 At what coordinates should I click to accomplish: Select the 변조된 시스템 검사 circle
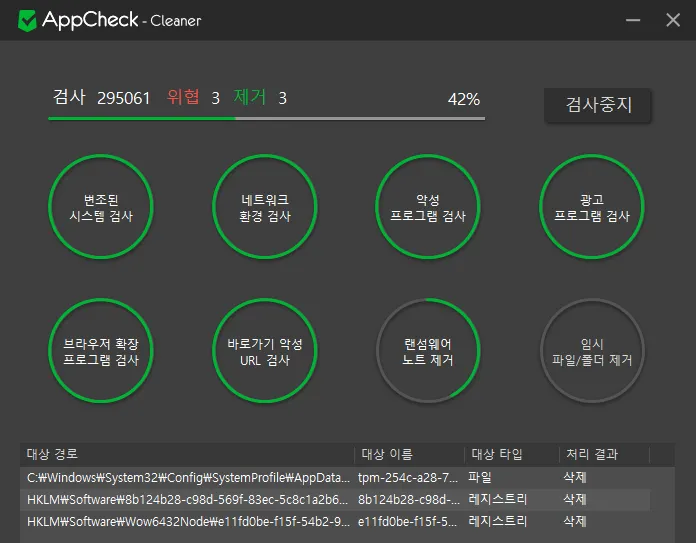pyautogui.click(x=101, y=207)
